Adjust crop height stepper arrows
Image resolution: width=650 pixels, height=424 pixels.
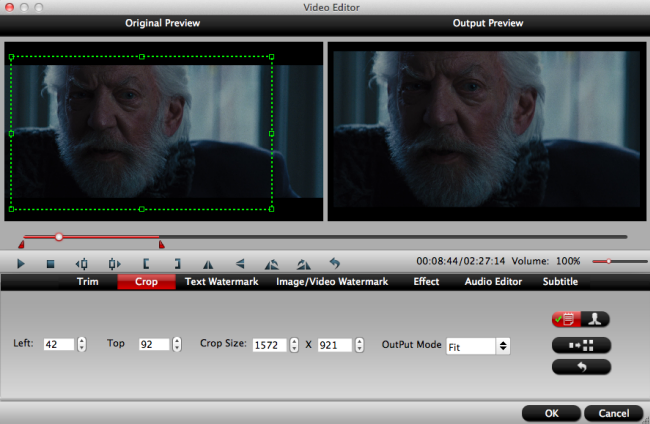click(359, 345)
